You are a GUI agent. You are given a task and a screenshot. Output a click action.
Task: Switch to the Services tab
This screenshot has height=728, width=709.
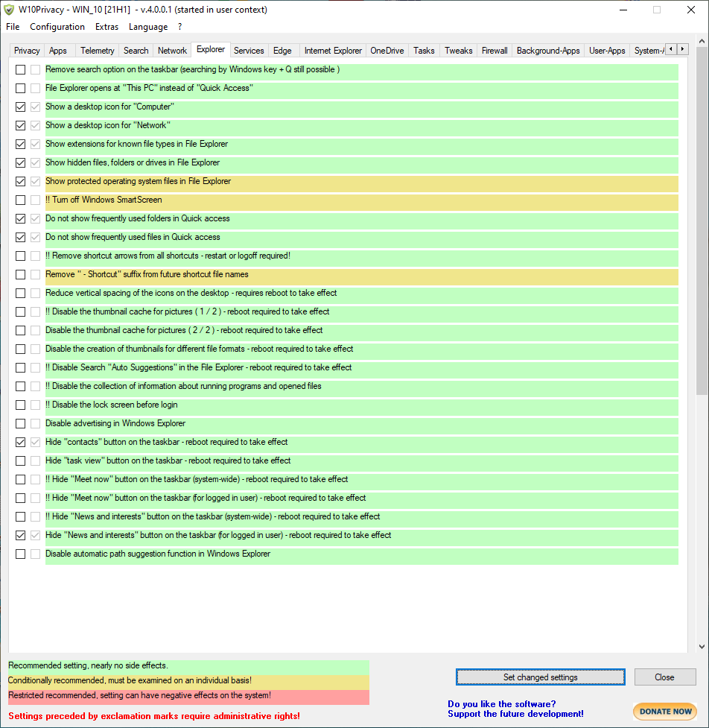249,51
